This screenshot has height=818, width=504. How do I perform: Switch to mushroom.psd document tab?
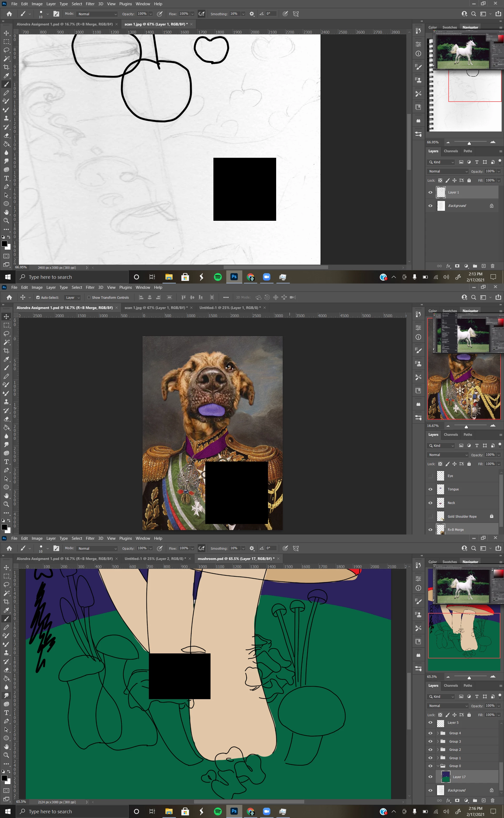coord(236,558)
